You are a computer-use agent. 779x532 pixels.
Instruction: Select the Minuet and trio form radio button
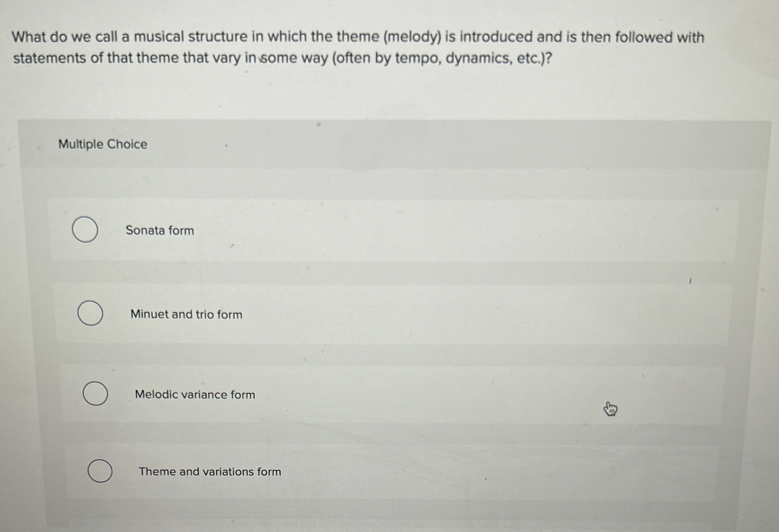pos(90,314)
